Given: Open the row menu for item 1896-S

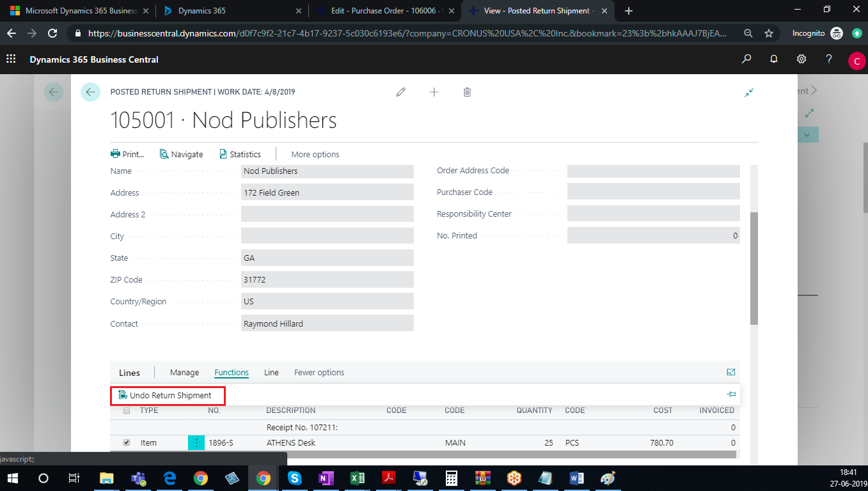Looking at the screenshot, I should [196, 442].
